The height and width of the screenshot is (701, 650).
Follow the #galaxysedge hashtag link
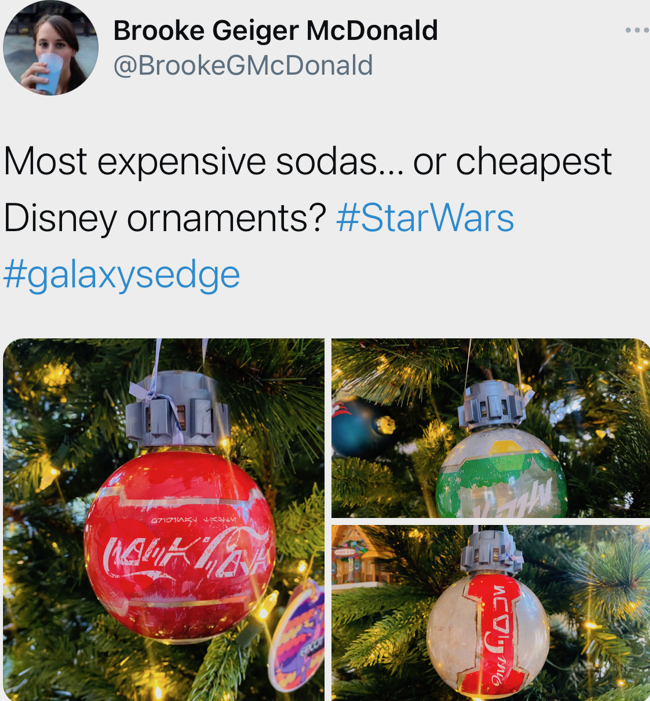point(122,275)
